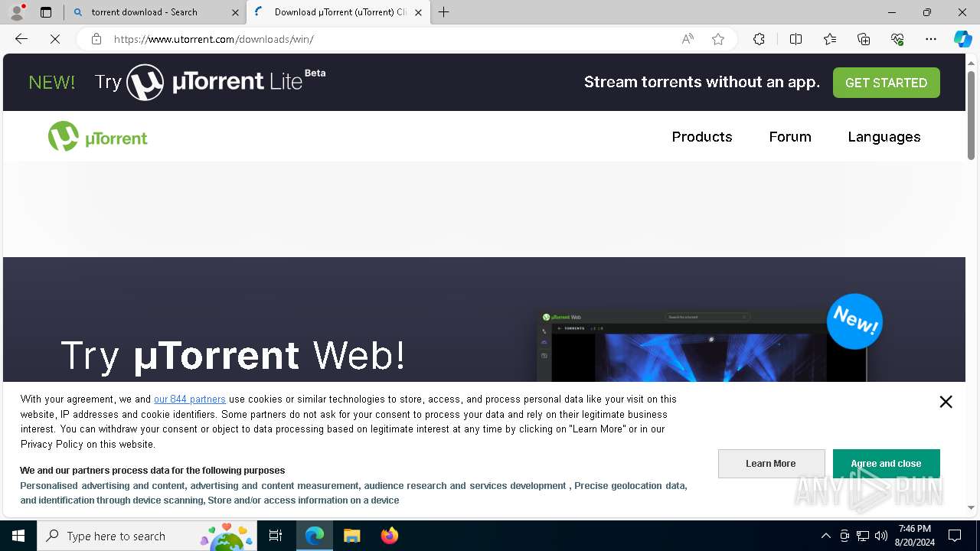Click the network tray icon
The width and height of the screenshot is (980, 551).
(x=863, y=536)
